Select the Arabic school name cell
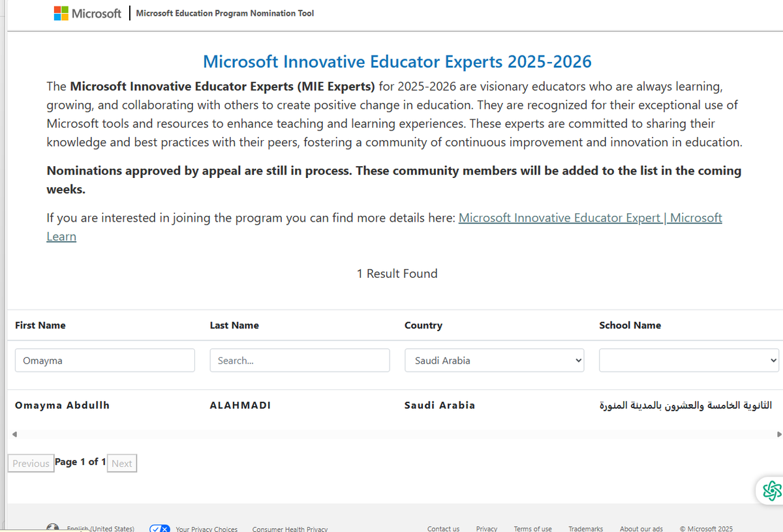This screenshot has height=532, width=783. (x=685, y=406)
